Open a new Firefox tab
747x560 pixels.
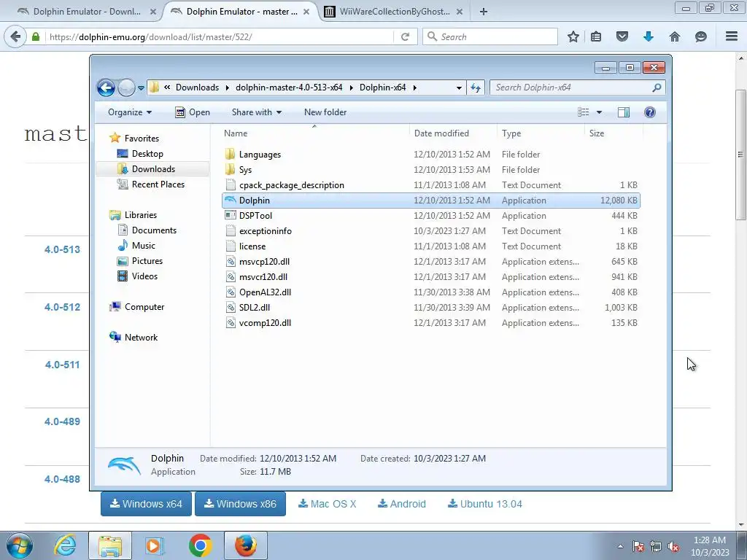coord(484,12)
